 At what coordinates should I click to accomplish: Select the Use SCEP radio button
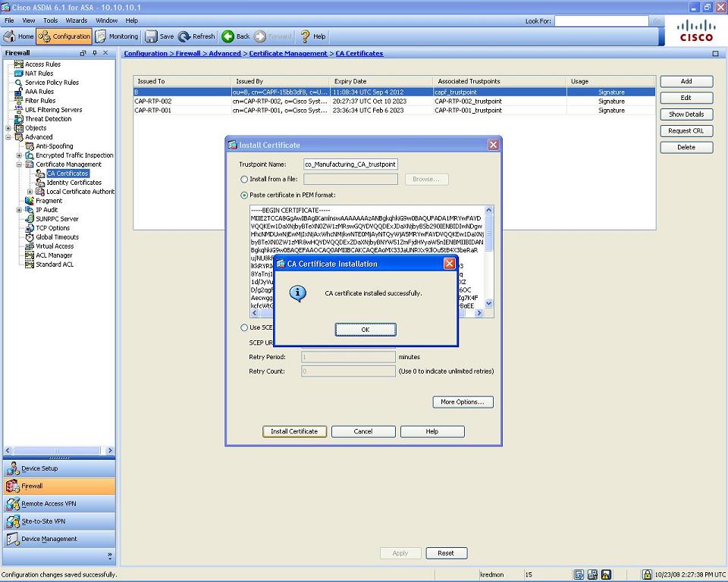pos(244,327)
